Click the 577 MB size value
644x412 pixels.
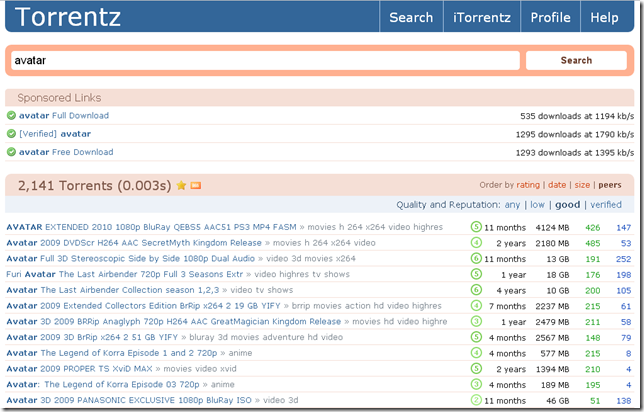555,353
